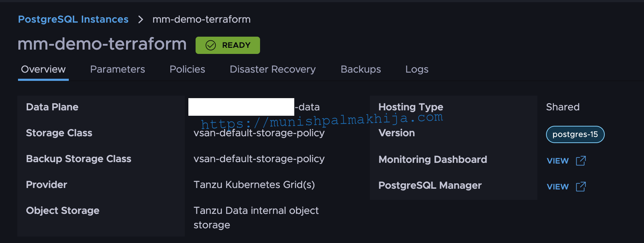
Task: Click the Shared hosting type value
Action: (563, 107)
